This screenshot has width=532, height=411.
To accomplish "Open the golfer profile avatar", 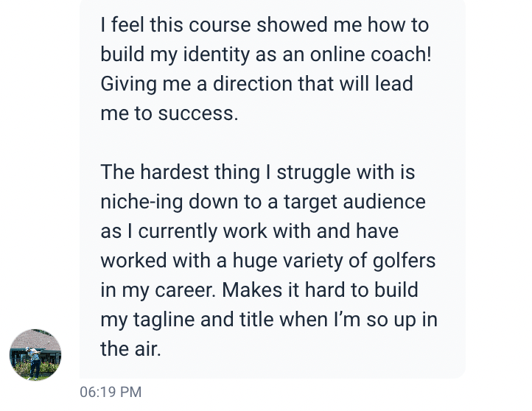I will 35,354.
